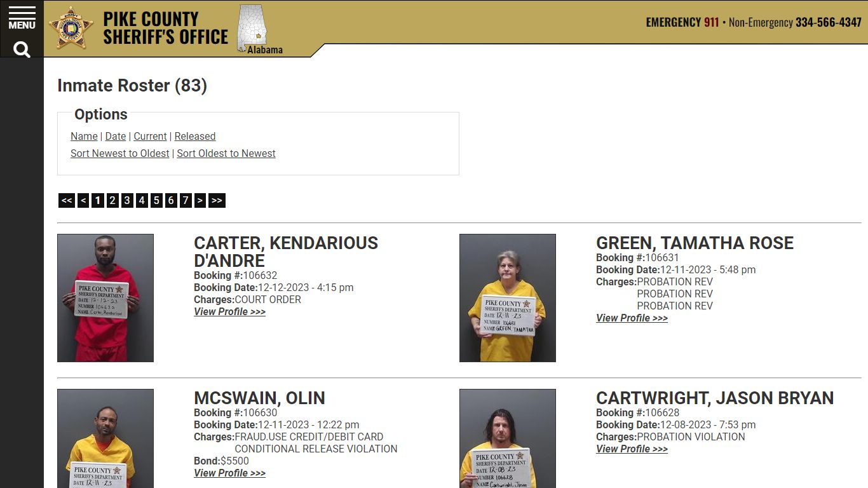Click the magnifier search icon
This screenshot has width=868, height=488.
coord(22,50)
